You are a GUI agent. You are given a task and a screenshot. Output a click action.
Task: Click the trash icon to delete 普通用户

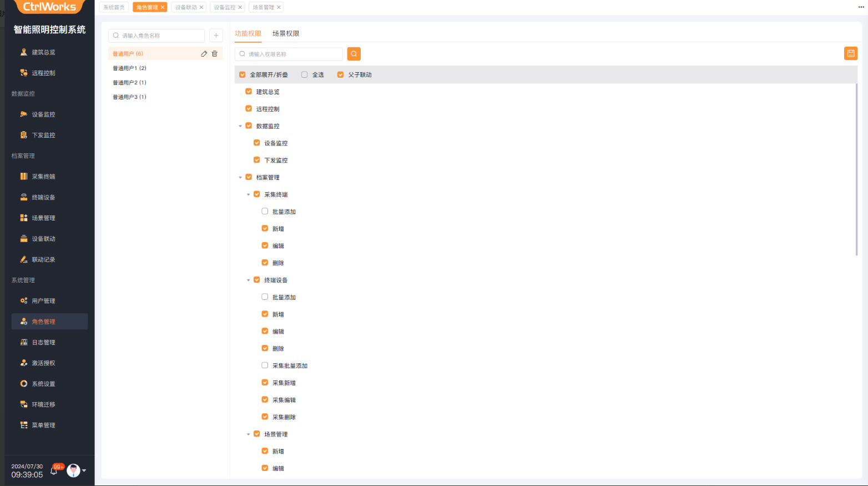click(x=215, y=54)
